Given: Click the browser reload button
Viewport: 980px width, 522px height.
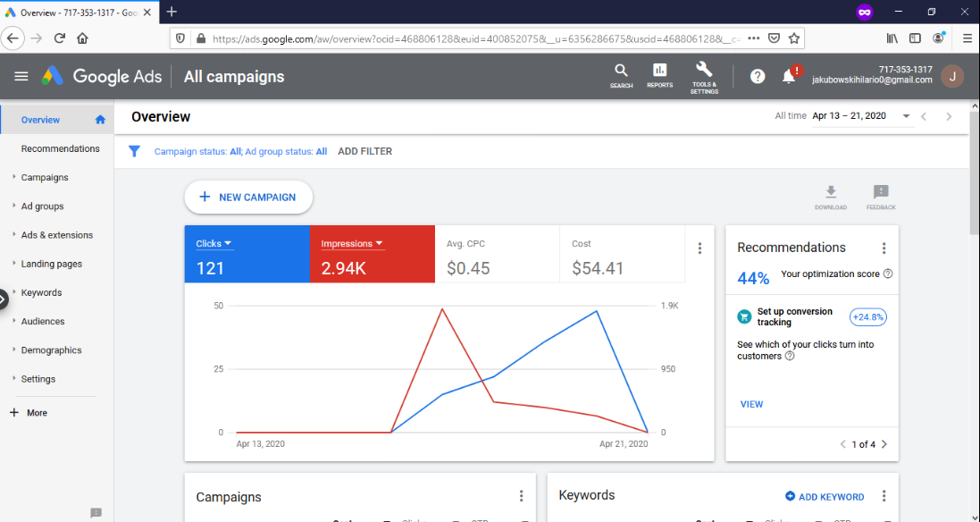Looking at the screenshot, I should point(59,38).
